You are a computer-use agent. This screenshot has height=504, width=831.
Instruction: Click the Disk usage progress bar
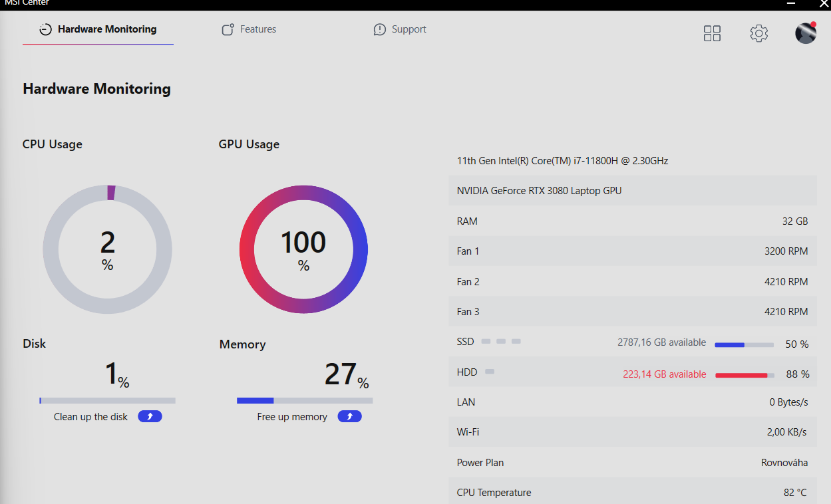coord(107,401)
